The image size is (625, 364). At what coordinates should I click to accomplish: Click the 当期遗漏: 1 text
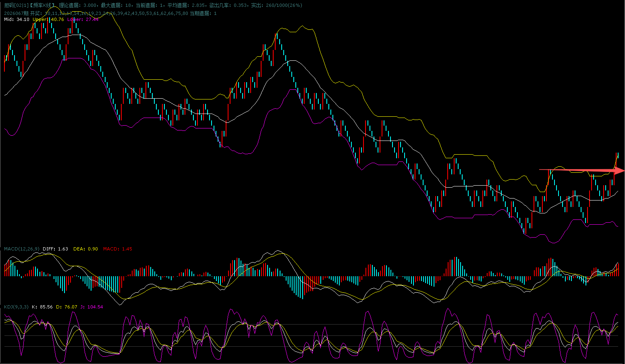(x=203, y=13)
